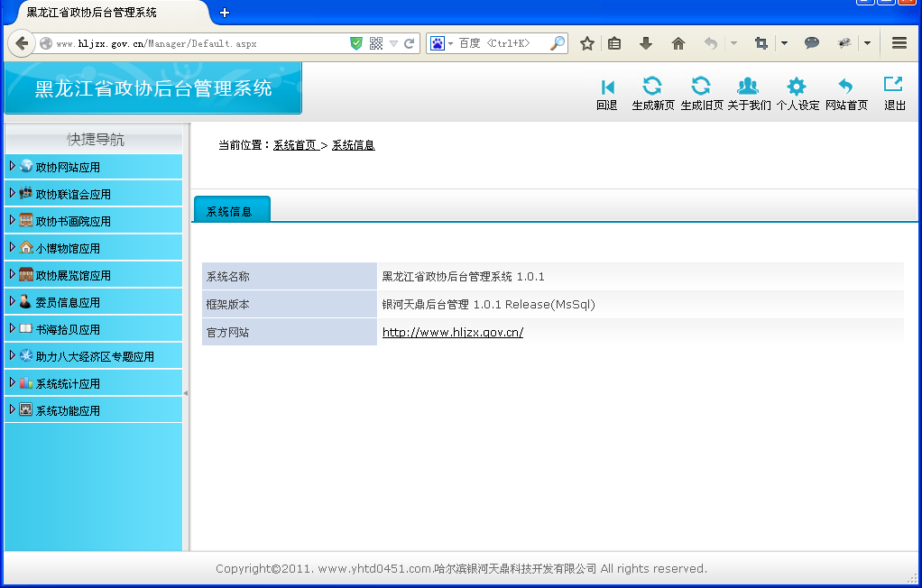
Task: Click the building icon beside 政协书画院应用
Action: click(x=26, y=220)
